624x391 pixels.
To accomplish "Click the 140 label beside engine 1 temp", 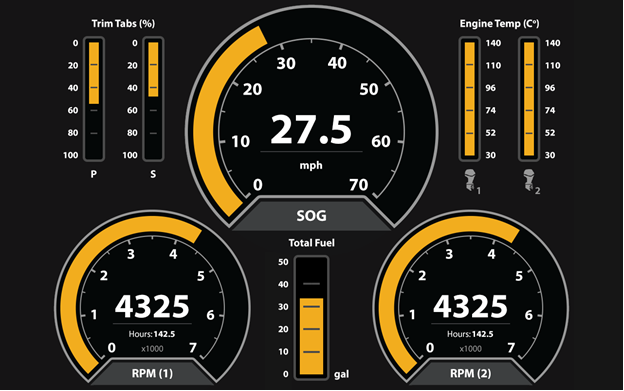I will [493, 43].
